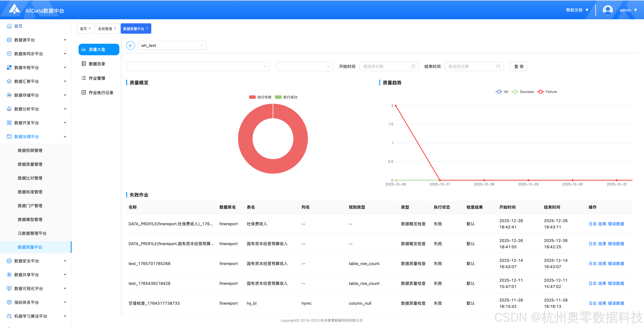
Task: Click the 首页 home icon in sidebar
Action: tap(9, 26)
